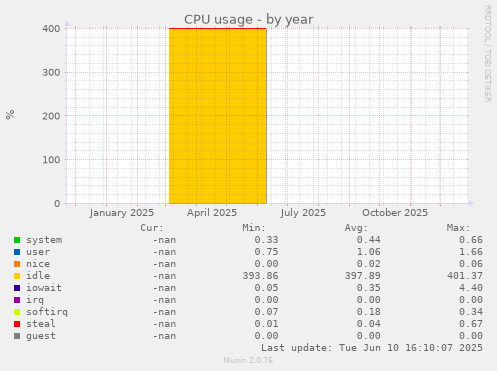The height and width of the screenshot is (371, 497).
Task: Click the 'user' legend label
Action: coord(38,252)
